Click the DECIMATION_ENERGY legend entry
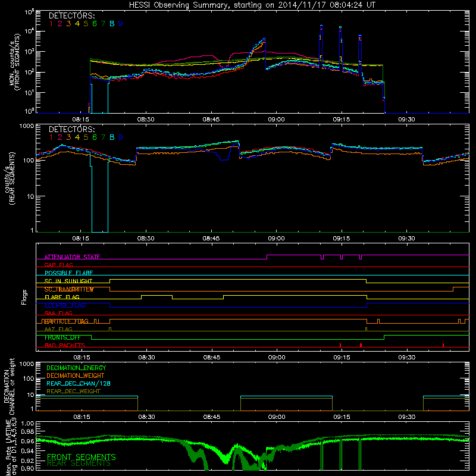 pyautogui.click(x=76, y=368)
